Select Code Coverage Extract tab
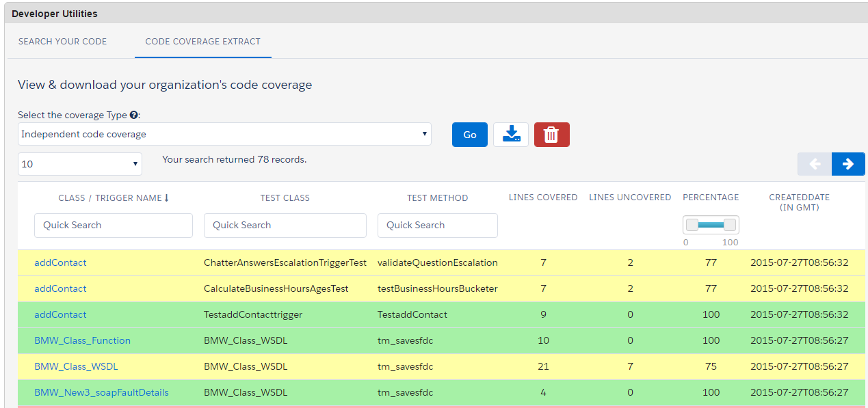 coord(202,41)
